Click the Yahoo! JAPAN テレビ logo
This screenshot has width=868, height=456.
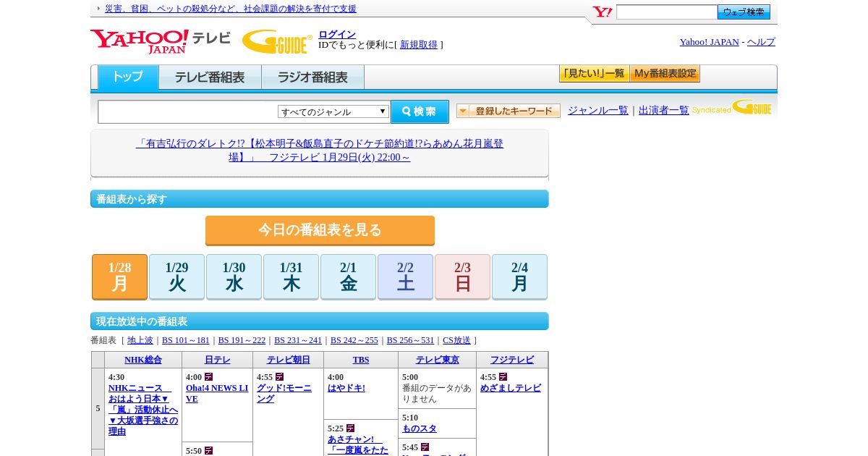tap(160, 41)
